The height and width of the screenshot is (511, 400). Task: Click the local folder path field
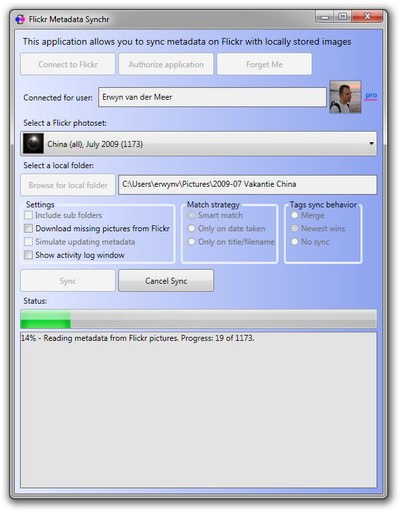248,184
